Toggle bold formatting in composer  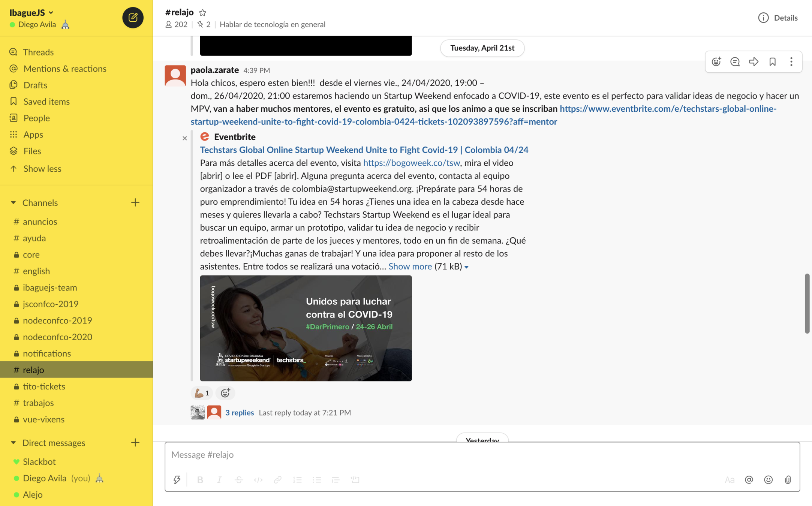(200, 480)
